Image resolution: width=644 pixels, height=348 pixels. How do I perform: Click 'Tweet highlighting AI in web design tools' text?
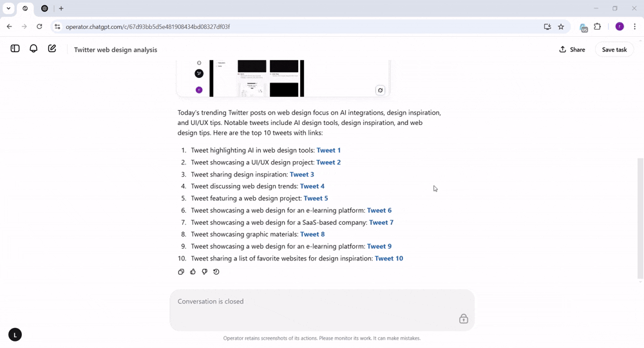tap(252, 150)
